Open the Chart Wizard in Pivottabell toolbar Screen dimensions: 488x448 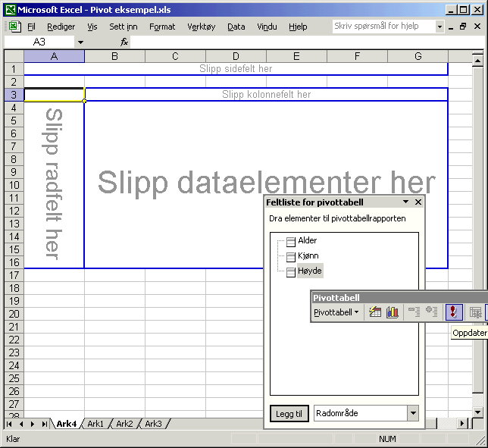pyautogui.click(x=393, y=312)
